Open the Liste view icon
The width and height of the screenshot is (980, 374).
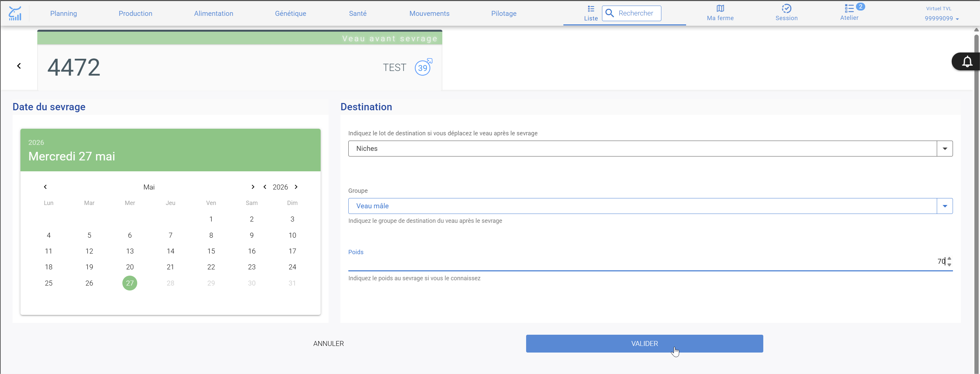pos(591,9)
